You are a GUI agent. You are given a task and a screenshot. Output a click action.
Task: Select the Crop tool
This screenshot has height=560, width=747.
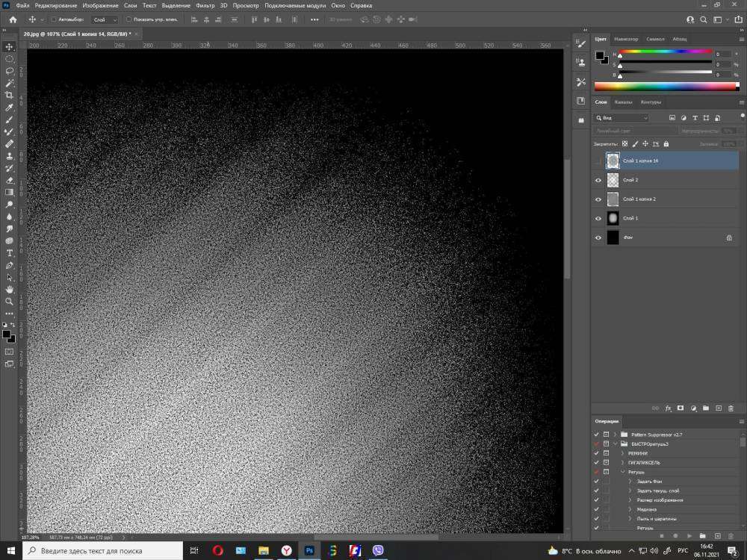pyautogui.click(x=10, y=95)
